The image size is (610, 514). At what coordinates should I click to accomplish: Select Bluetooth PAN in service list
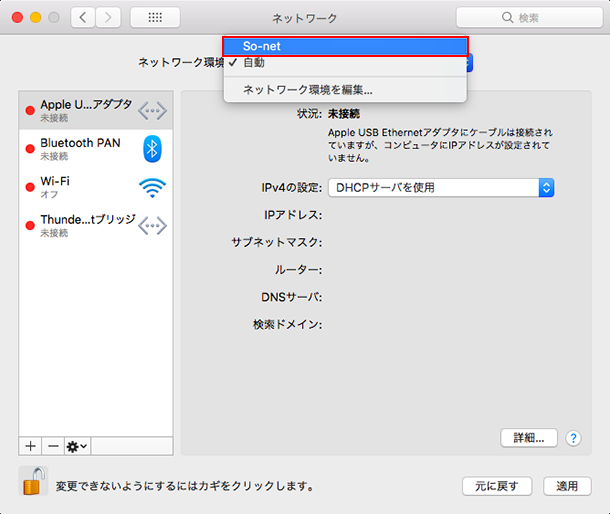(80, 148)
